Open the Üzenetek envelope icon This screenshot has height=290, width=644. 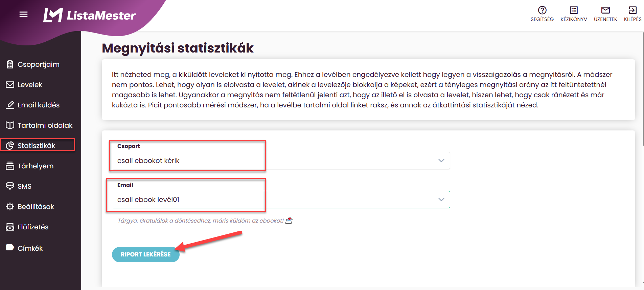coord(605,10)
